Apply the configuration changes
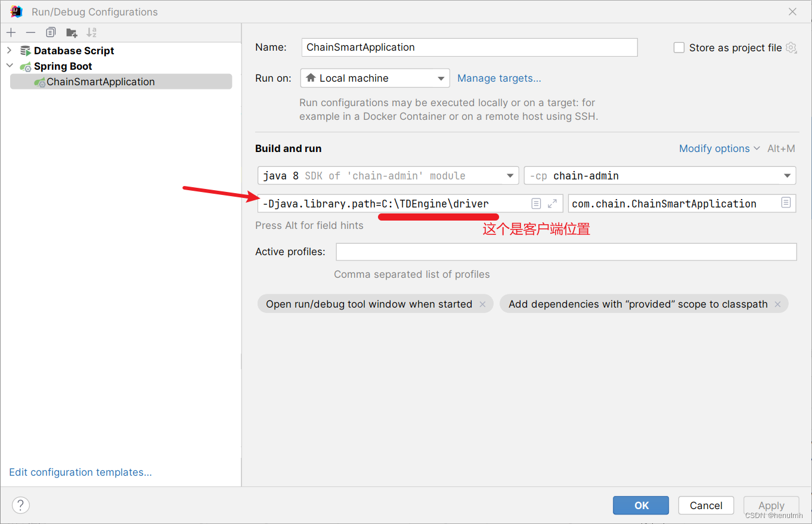 [x=771, y=505]
